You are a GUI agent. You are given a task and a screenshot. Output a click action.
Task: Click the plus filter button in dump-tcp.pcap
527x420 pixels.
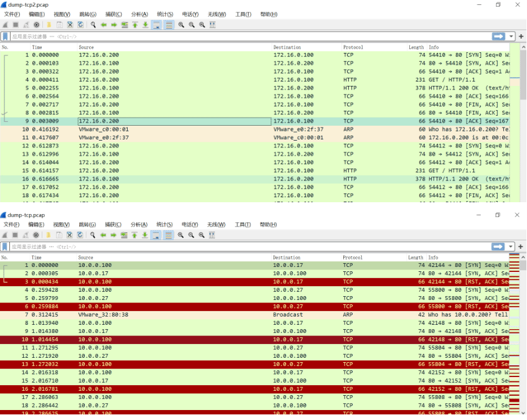tap(521, 247)
